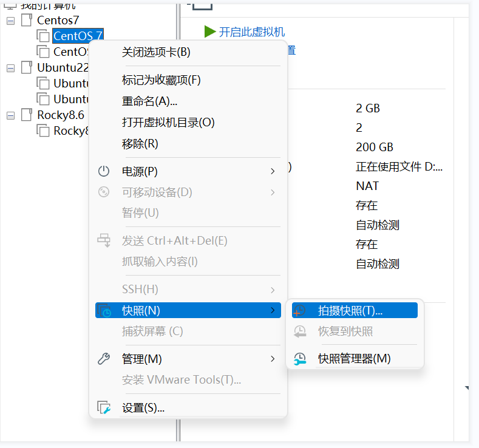Open the 电源(P) menu entry
Viewport: 479px width, 448px height.
tap(188, 171)
